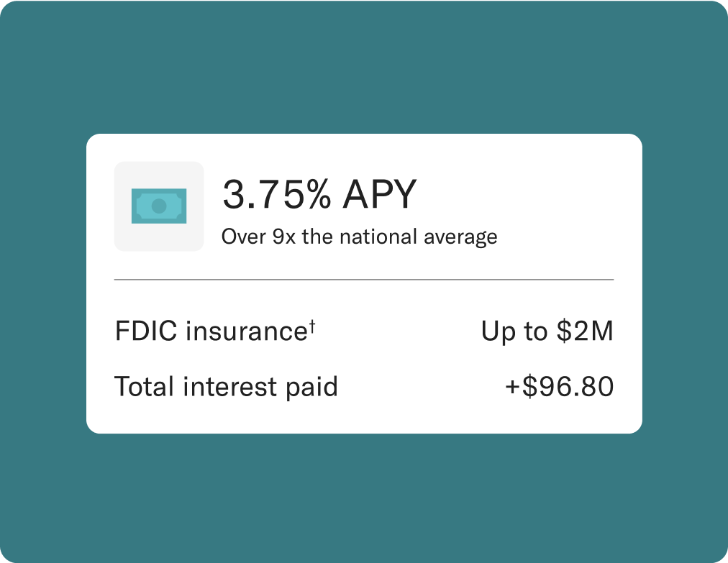Select the gray tile behind the cash icon
Screen dimensions: 728x563
tap(159, 206)
